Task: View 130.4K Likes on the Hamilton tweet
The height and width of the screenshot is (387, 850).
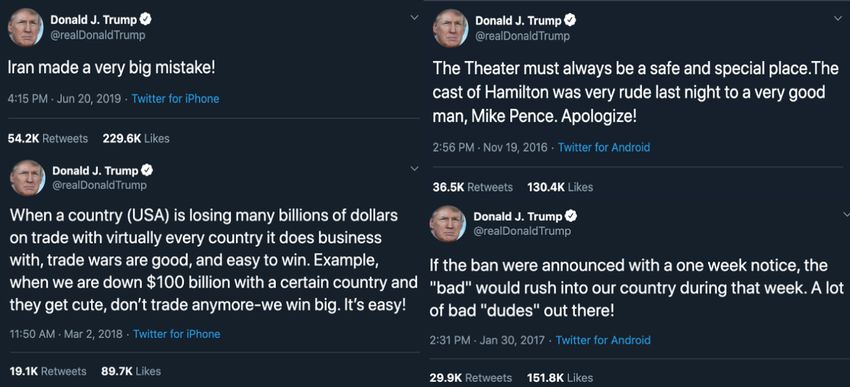Action: tap(560, 187)
